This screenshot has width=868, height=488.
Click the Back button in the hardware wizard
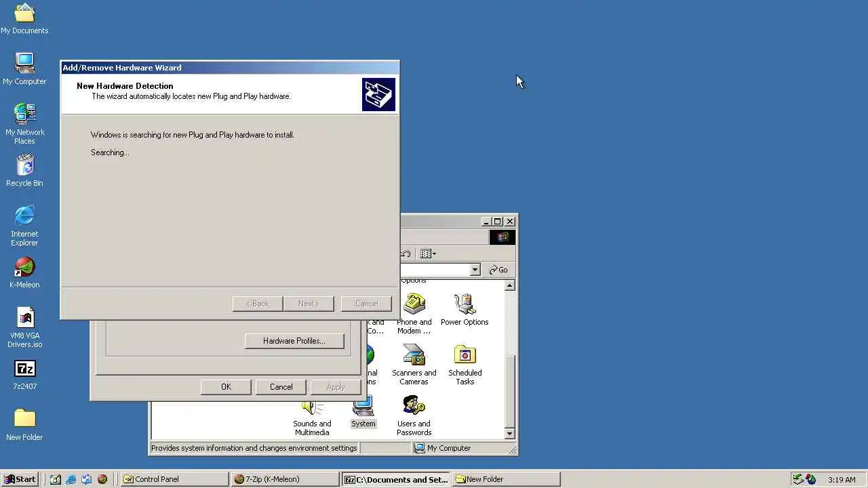click(258, 304)
